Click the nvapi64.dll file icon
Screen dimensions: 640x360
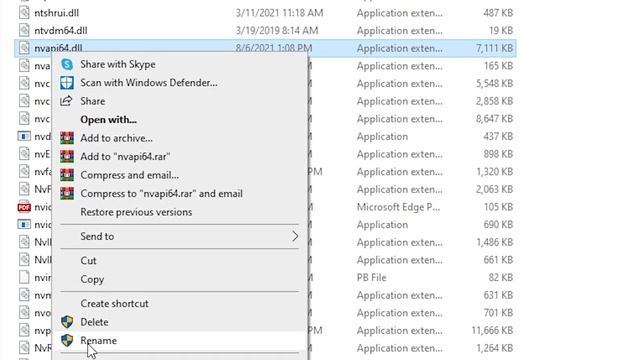[24, 48]
